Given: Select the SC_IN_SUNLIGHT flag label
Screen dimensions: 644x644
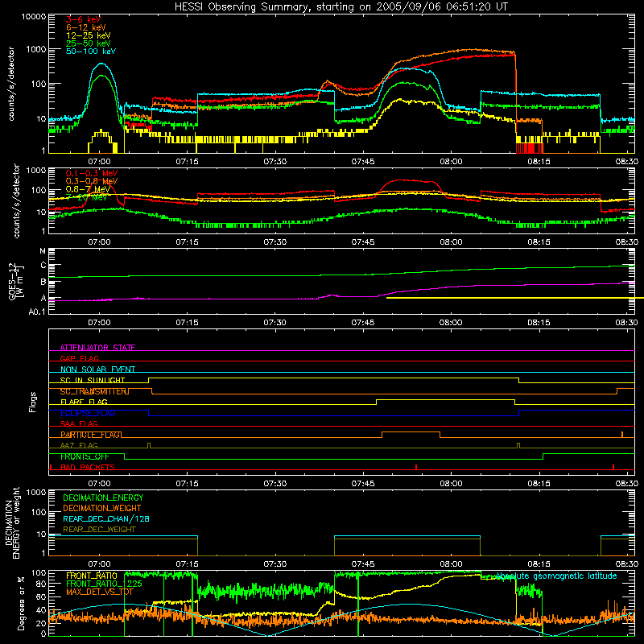Looking at the screenshot, I should coord(93,380).
